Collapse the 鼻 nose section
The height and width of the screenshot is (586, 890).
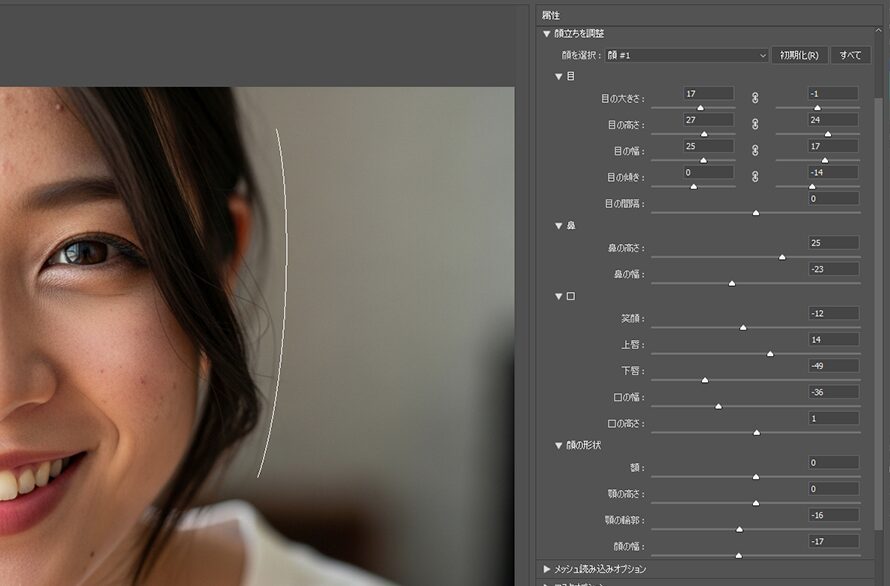pyautogui.click(x=558, y=225)
